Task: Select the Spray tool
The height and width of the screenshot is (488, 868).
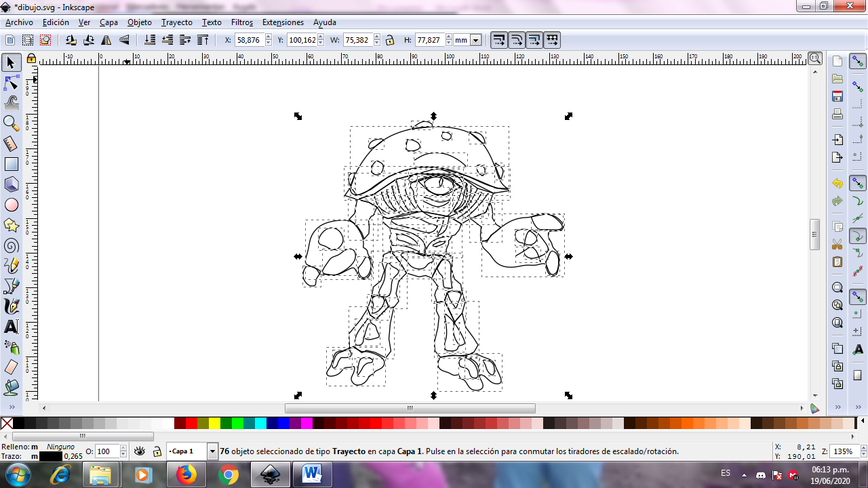Action: click(x=11, y=347)
